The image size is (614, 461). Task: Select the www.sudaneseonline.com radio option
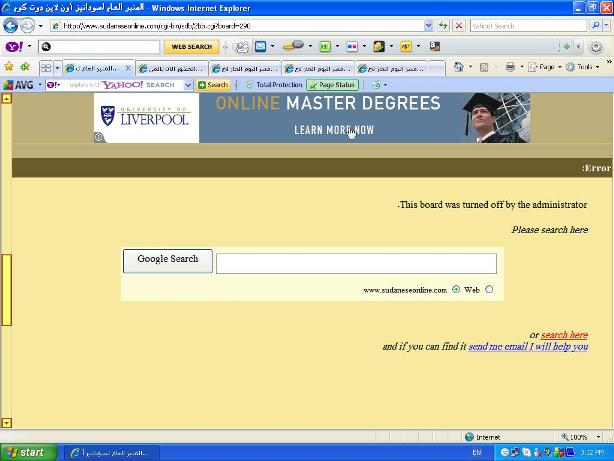pos(456,289)
